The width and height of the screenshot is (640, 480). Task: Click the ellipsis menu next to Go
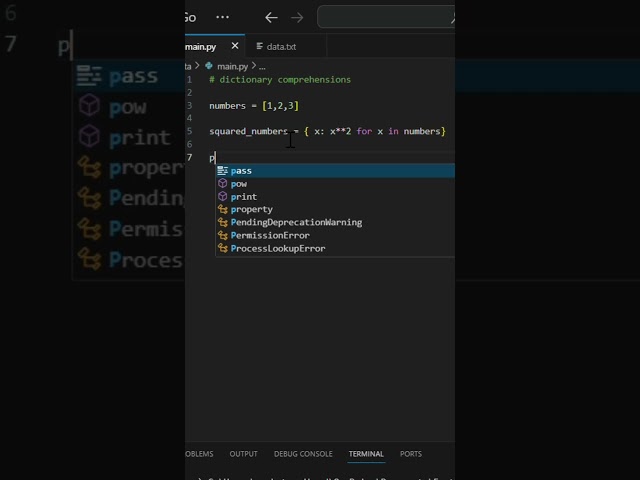pos(222,17)
